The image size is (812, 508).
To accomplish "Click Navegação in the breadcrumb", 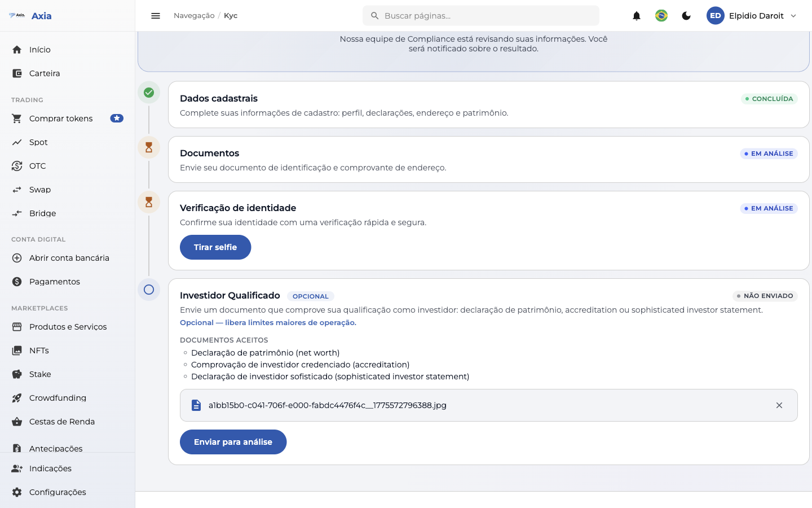I will click(194, 16).
